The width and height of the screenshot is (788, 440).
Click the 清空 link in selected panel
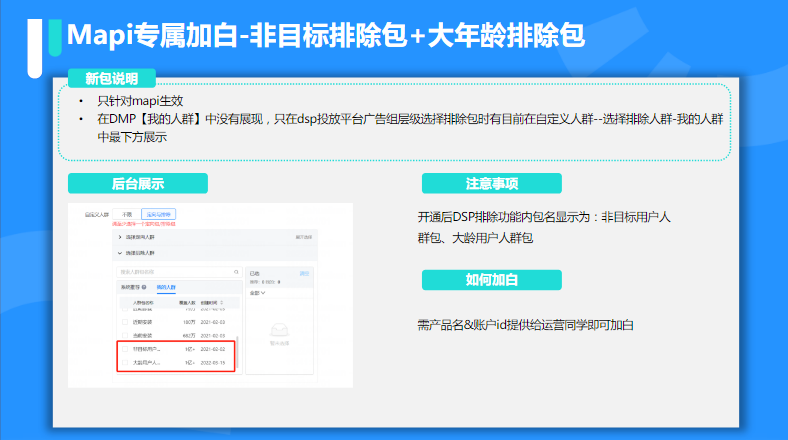tap(305, 272)
